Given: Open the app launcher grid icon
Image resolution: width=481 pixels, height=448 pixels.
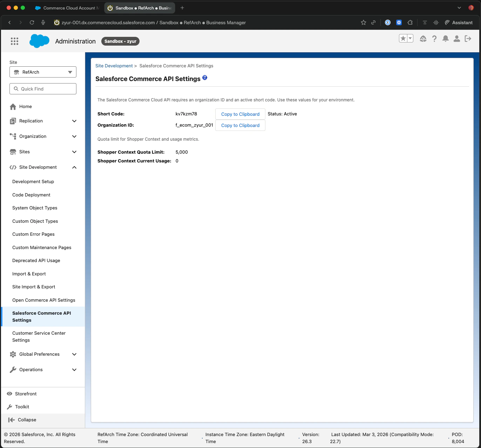Looking at the screenshot, I should (x=14, y=41).
